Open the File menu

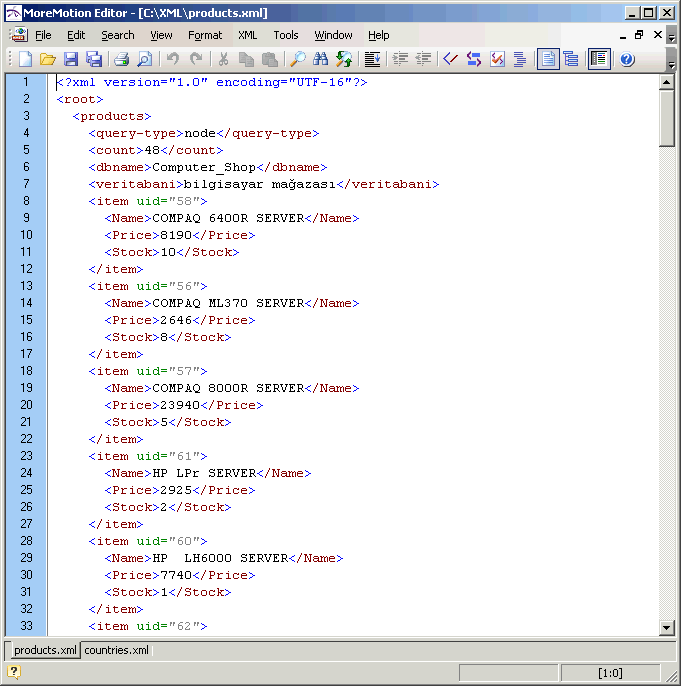pyautogui.click(x=43, y=35)
